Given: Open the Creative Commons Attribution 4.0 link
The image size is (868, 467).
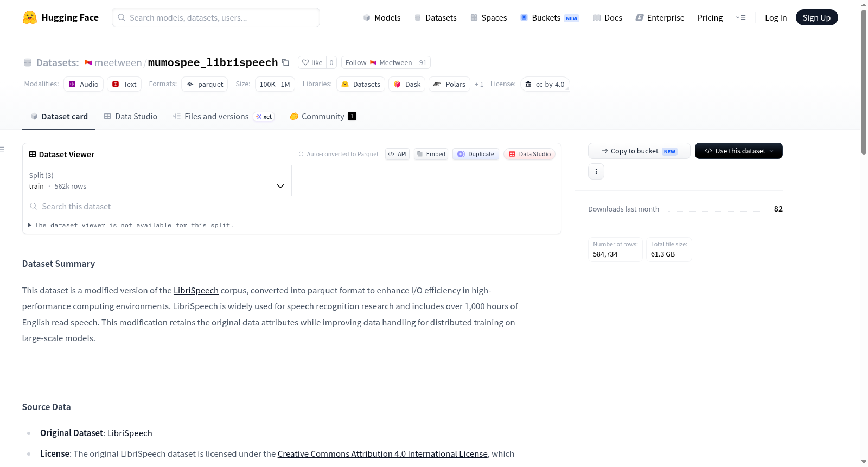Looking at the screenshot, I should click(382, 453).
